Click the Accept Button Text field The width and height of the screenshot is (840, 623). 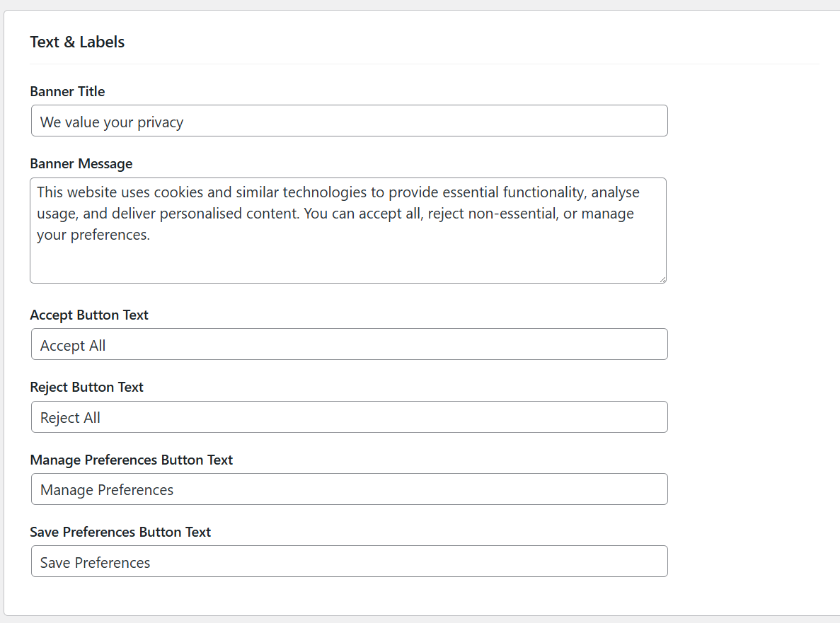349,344
